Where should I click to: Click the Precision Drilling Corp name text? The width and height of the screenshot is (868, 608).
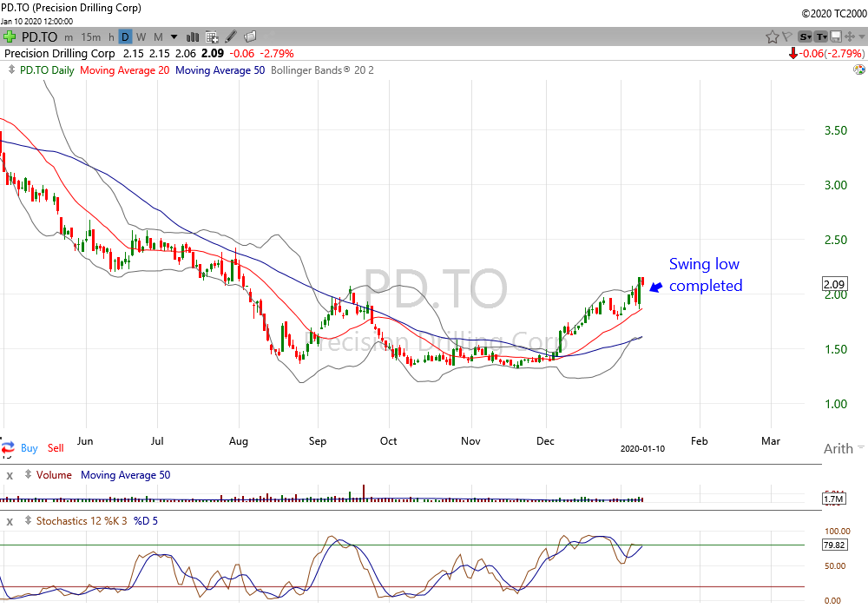tap(60, 54)
